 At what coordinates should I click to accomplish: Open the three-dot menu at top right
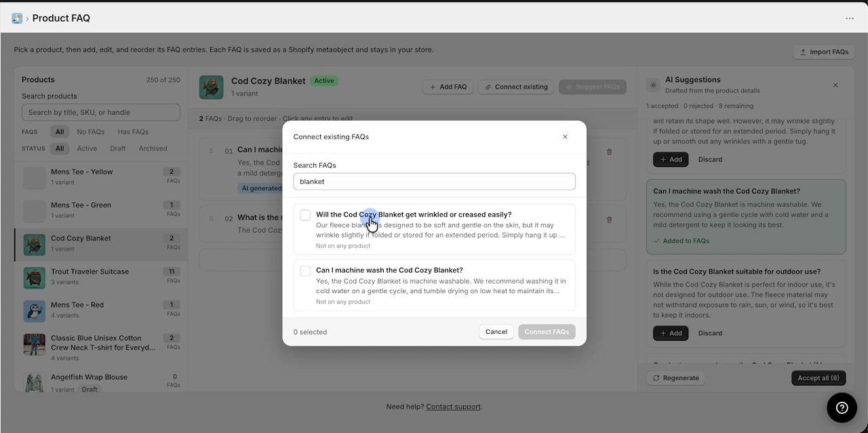tap(850, 18)
